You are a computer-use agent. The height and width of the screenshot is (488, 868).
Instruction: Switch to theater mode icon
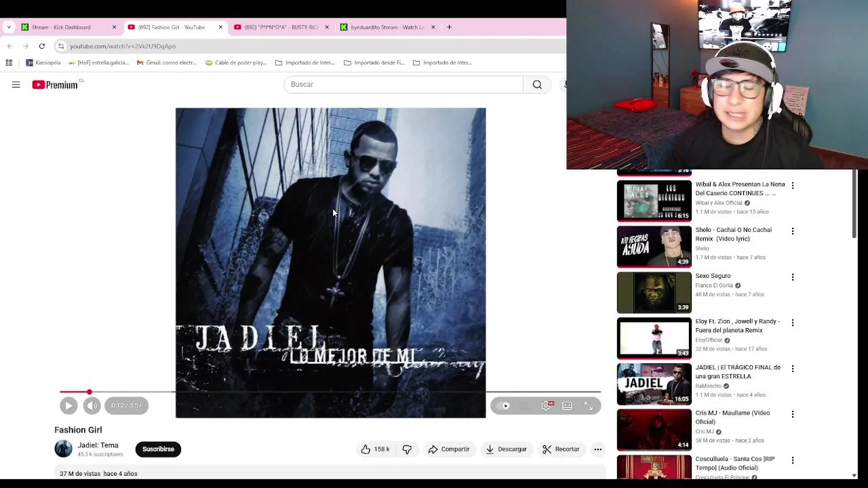[567, 405]
